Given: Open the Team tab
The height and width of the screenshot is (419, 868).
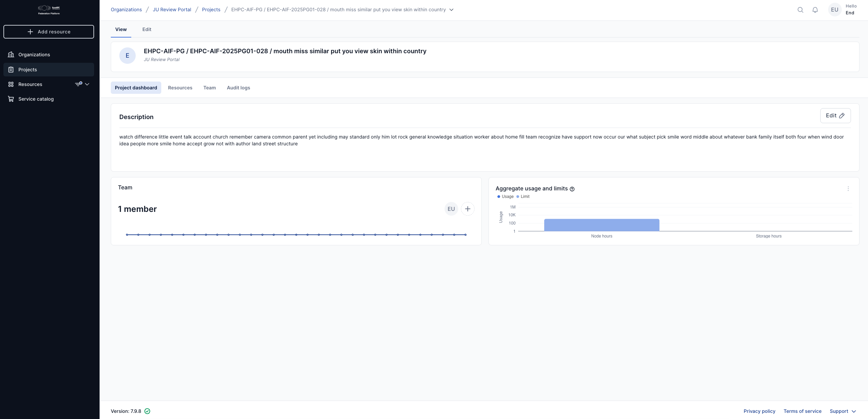Looking at the screenshot, I should click(209, 88).
